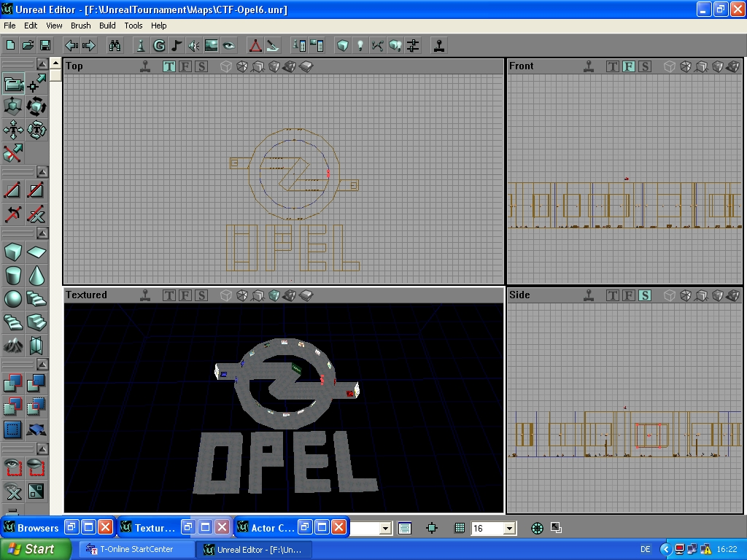Select the Cube brush builder

click(x=13, y=252)
